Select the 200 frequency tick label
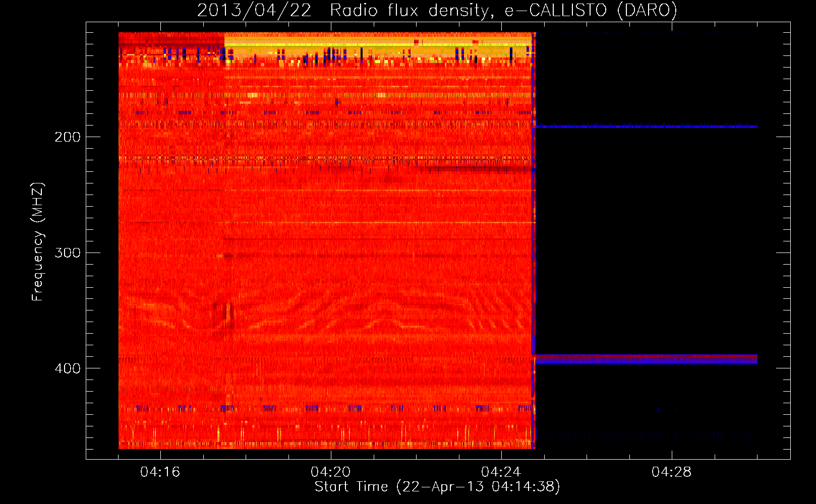Viewport: 816px width, 504px height. tap(68, 137)
